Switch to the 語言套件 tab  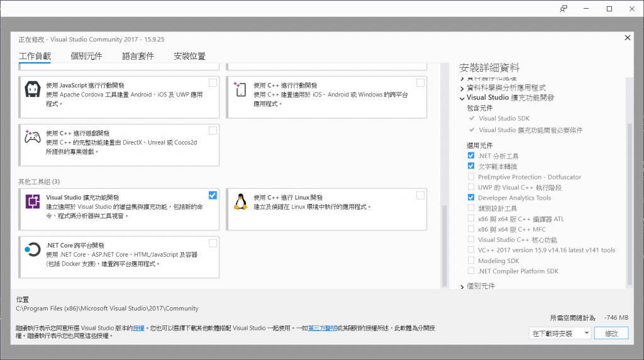(138, 56)
